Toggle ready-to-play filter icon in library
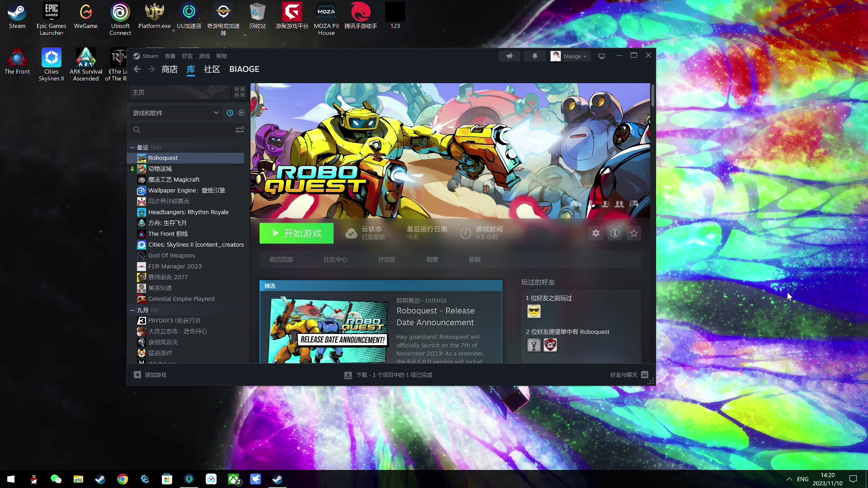The image size is (868, 488). [241, 113]
